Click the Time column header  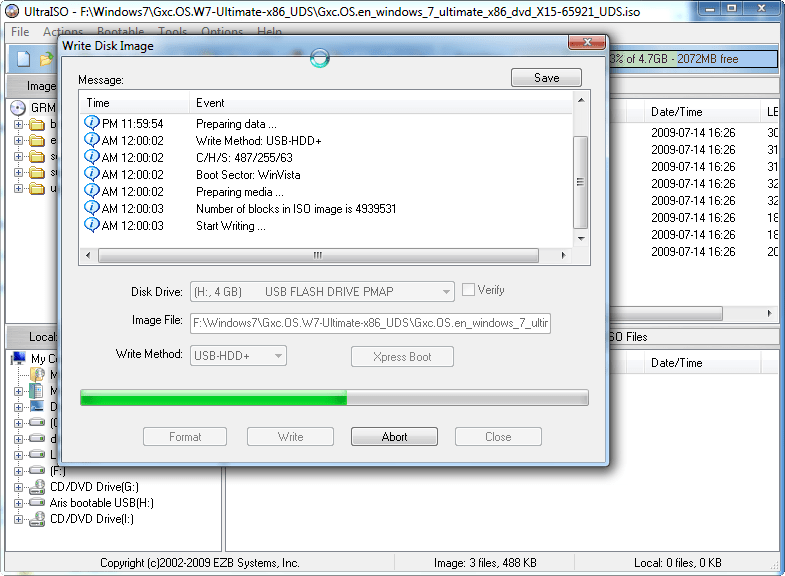(134, 103)
